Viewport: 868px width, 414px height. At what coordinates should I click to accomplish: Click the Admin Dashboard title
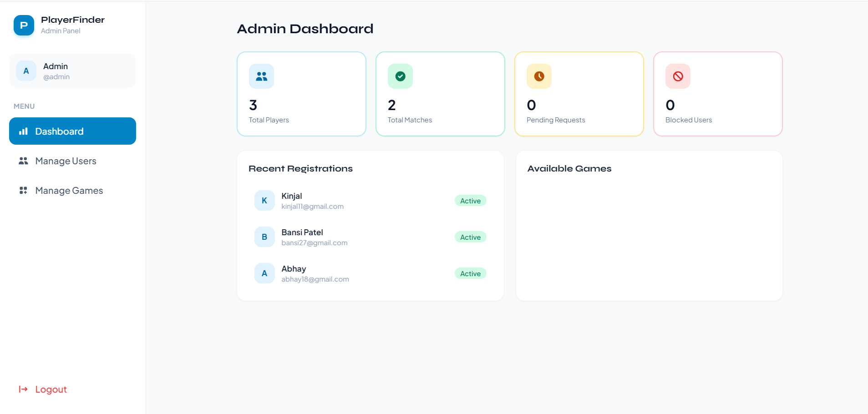tap(305, 29)
